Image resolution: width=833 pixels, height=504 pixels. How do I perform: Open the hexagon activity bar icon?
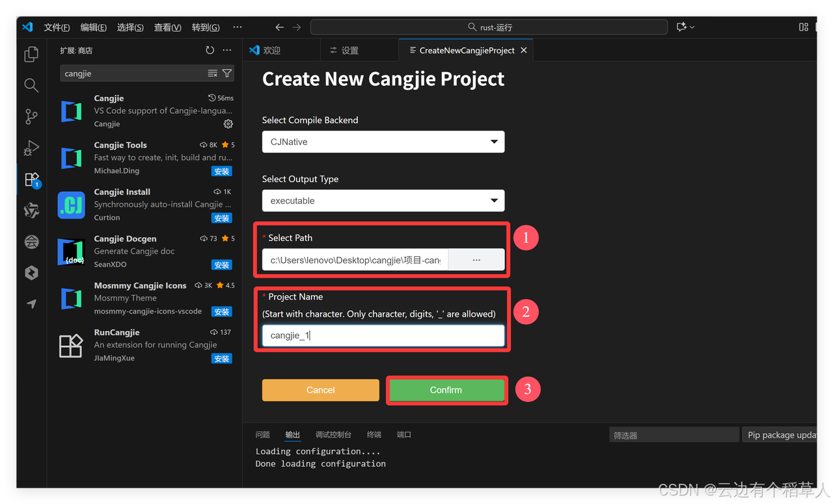point(31,273)
